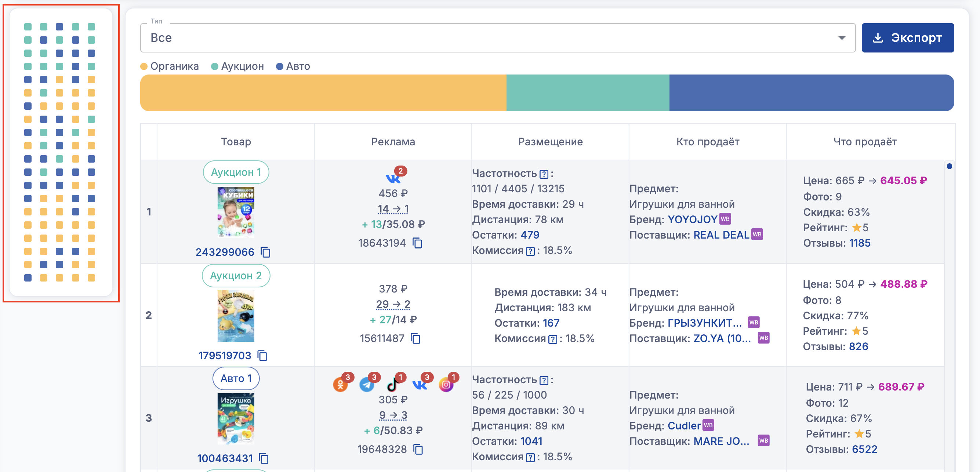This screenshot has width=980, height=472.
Task: Toggle Авто legend item
Action: [x=293, y=66]
